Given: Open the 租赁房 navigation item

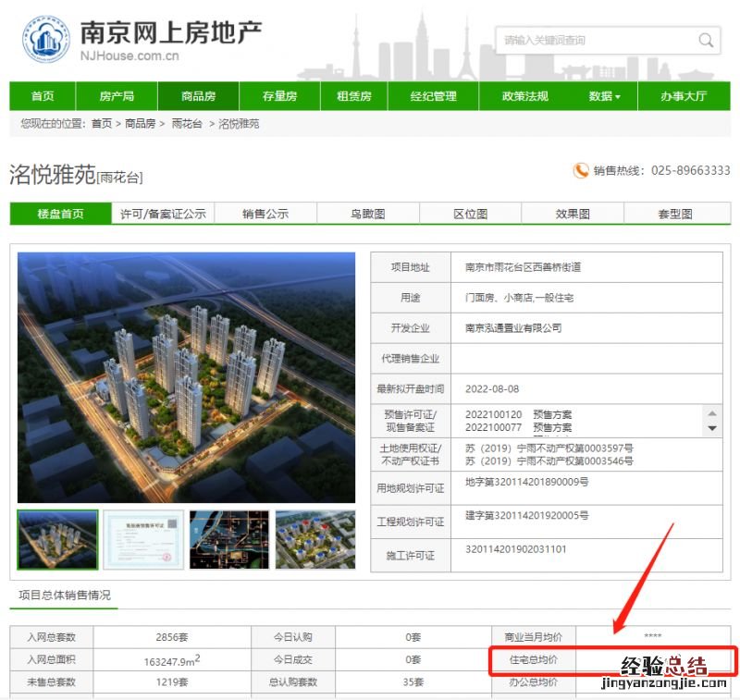Looking at the screenshot, I should 353,96.
